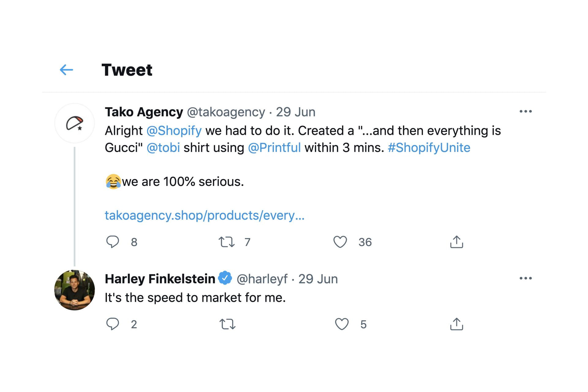
Task: Open the @tobi mention link
Action: 163,148
